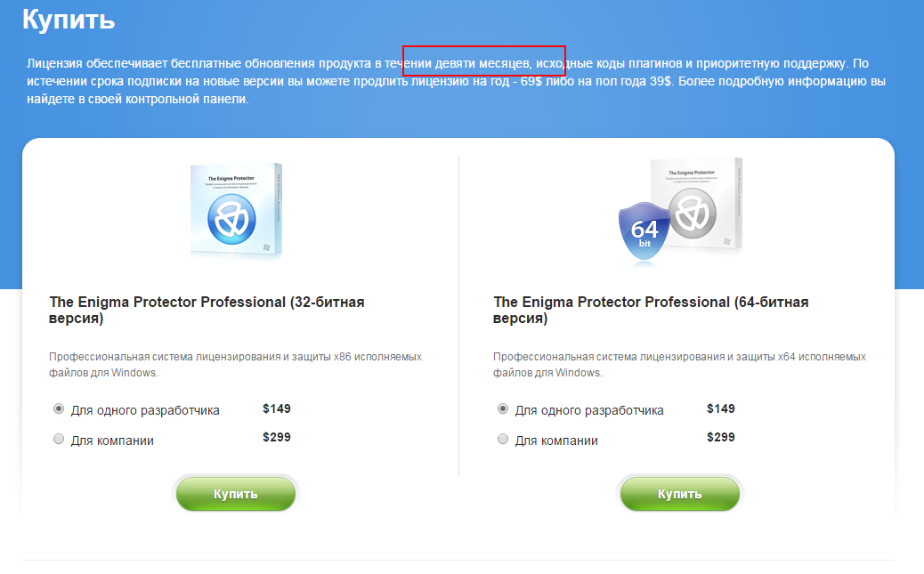Click the $299 price under 32-bit version

pyautogui.click(x=276, y=437)
